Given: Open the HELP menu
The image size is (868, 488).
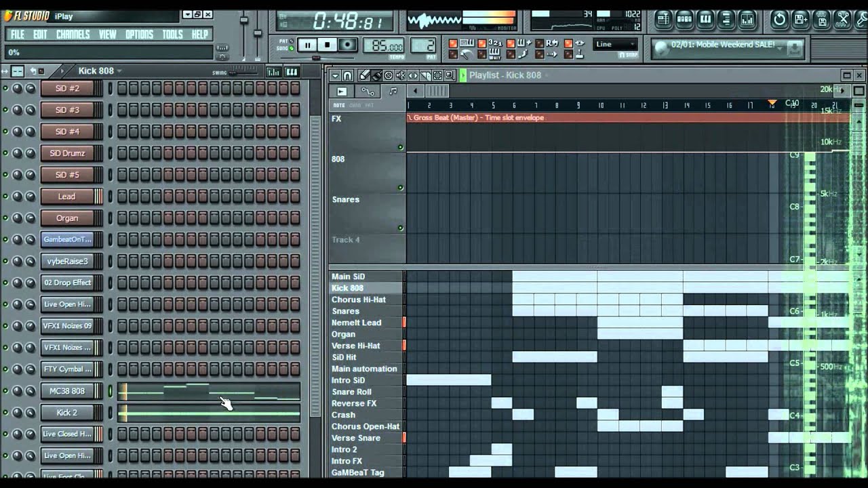Looking at the screenshot, I should point(200,34).
